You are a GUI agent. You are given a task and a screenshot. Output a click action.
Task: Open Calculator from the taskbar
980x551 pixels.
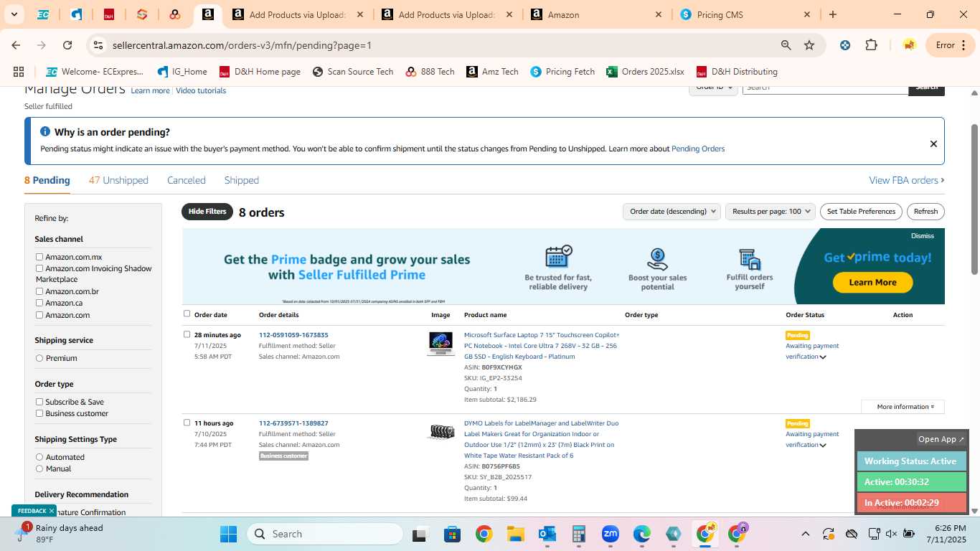click(579, 534)
